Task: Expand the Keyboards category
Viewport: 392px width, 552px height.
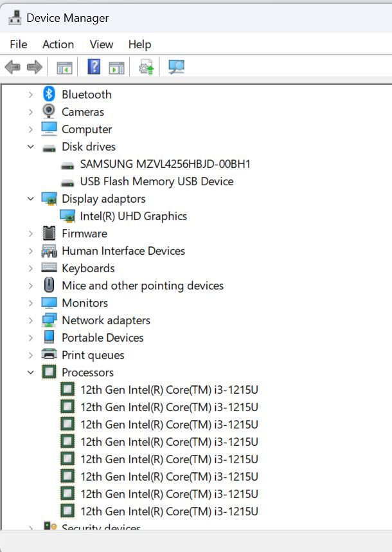Action: point(30,268)
